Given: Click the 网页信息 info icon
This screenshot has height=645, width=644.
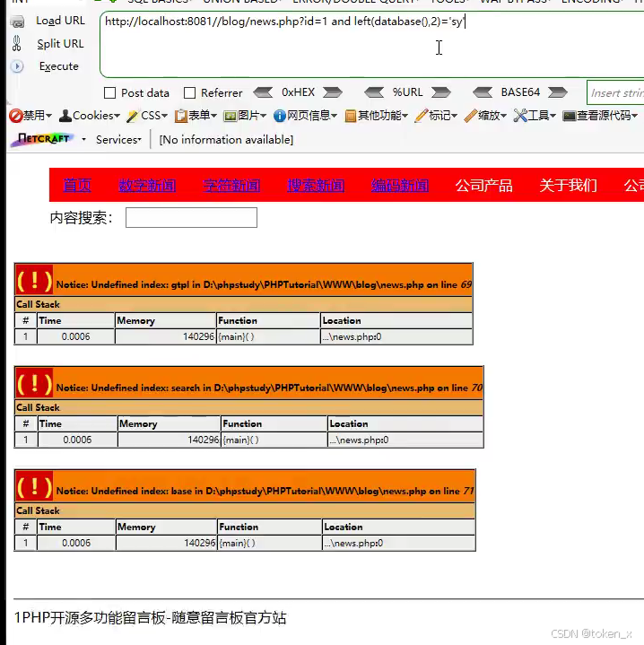Looking at the screenshot, I should 279,116.
